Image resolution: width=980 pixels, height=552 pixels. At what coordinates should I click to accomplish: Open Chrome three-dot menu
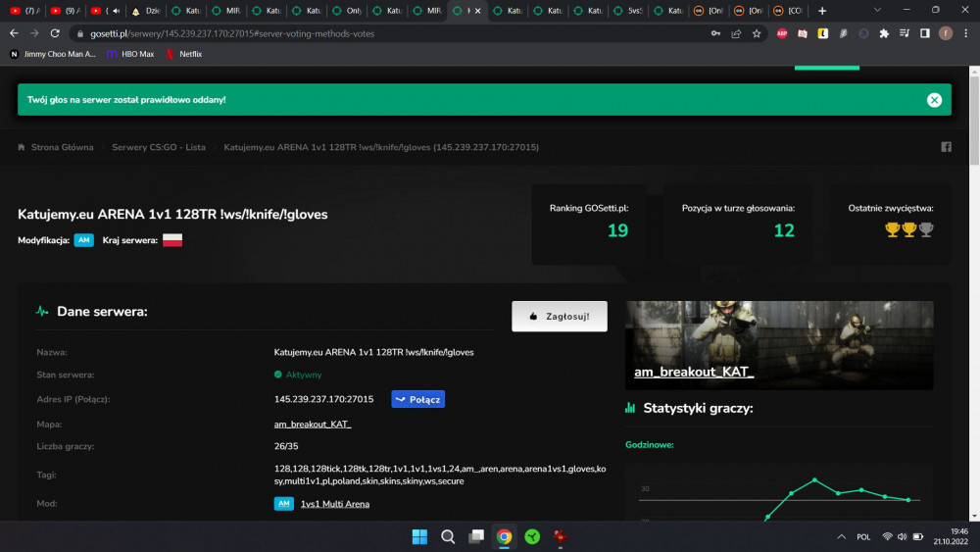click(965, 33)
